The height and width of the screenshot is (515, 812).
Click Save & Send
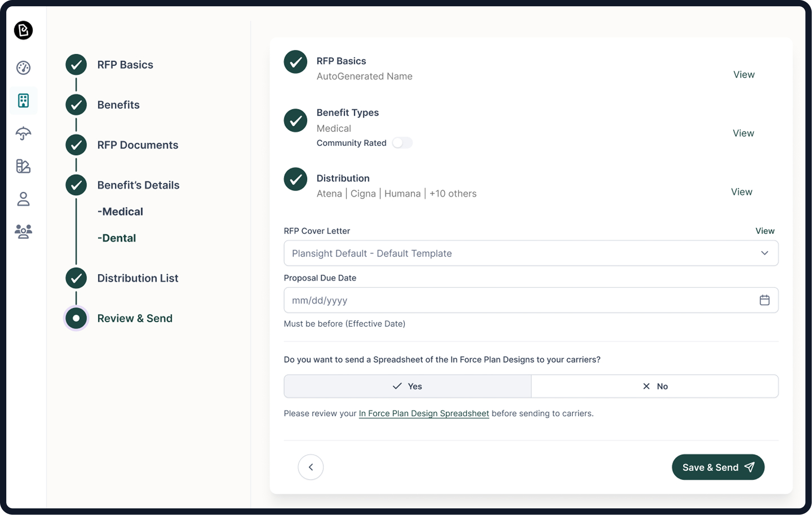718,467
